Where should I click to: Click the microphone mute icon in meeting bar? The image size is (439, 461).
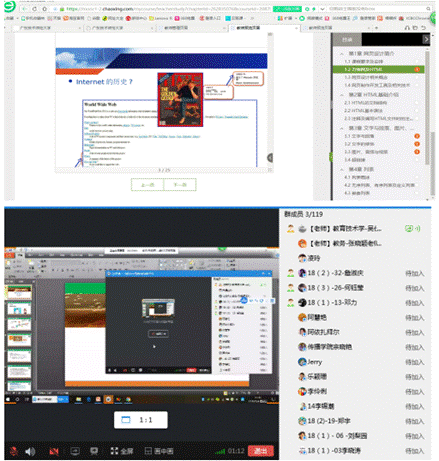[x=14, y=451]
